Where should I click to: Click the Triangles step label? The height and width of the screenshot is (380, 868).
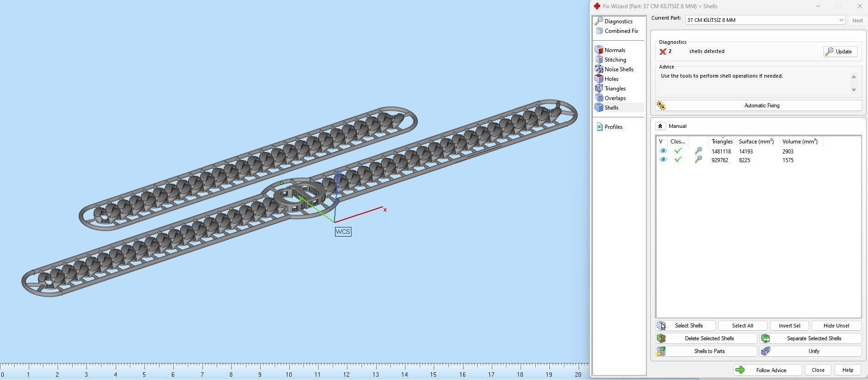pyautogui.click(x=615, y=89)
